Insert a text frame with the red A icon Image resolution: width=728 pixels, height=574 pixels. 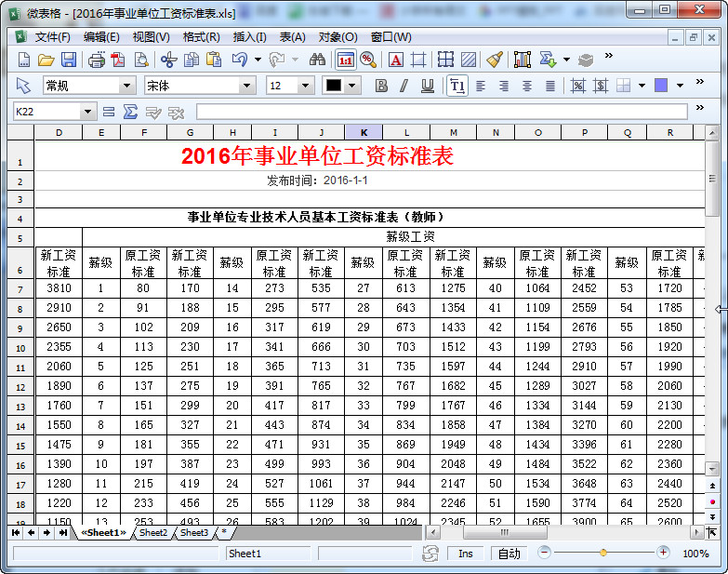pyautogui.click(x=396, y=60)
